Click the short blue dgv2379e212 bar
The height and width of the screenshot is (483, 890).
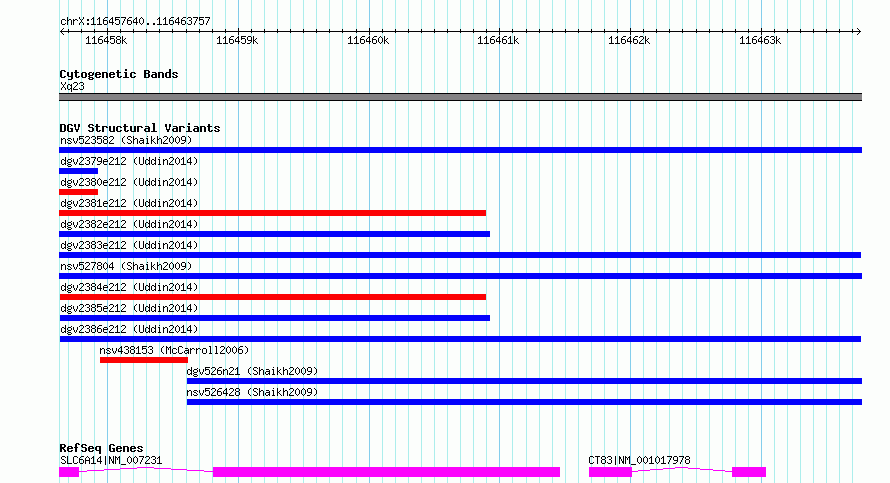pyautogui.click(x=78, y=171)
